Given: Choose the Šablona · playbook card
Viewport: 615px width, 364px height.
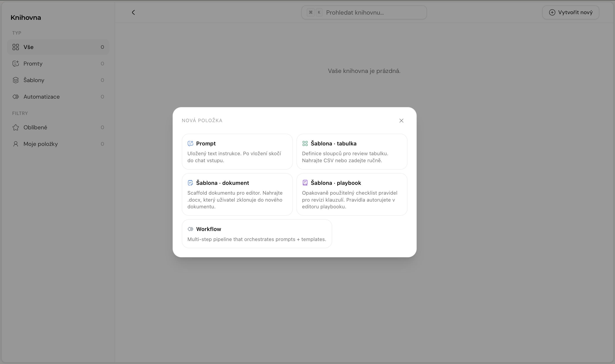Looking at the screenshot, I should [x=352, y=194].
